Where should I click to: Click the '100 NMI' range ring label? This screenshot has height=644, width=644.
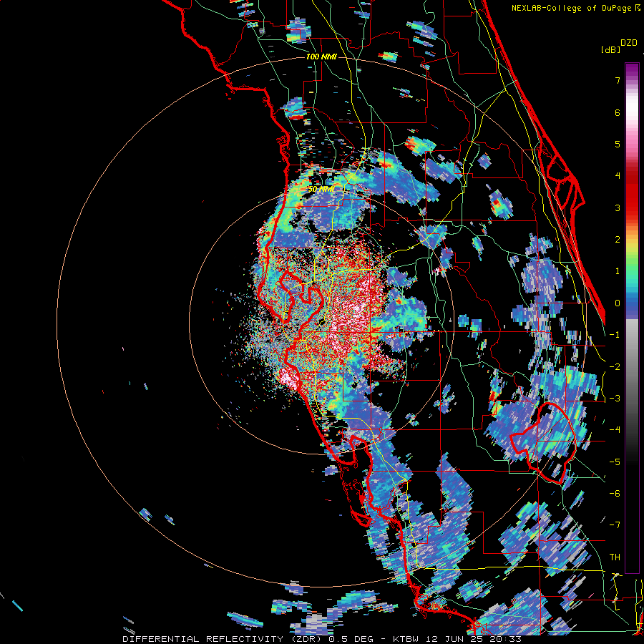point(321,57)
